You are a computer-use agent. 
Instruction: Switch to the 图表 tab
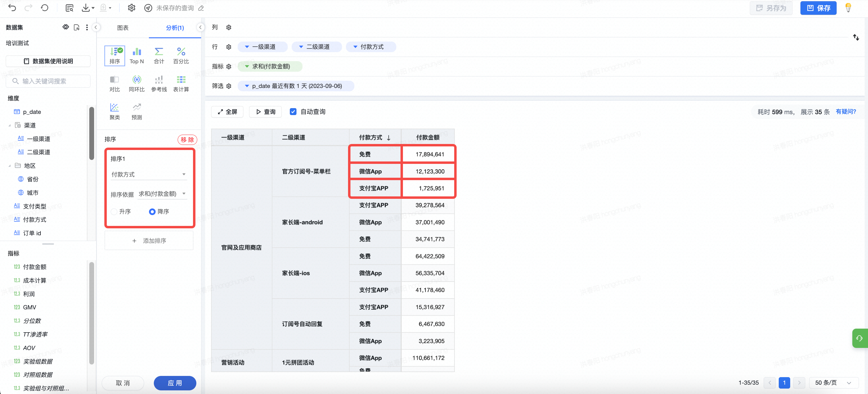(123, 28)
